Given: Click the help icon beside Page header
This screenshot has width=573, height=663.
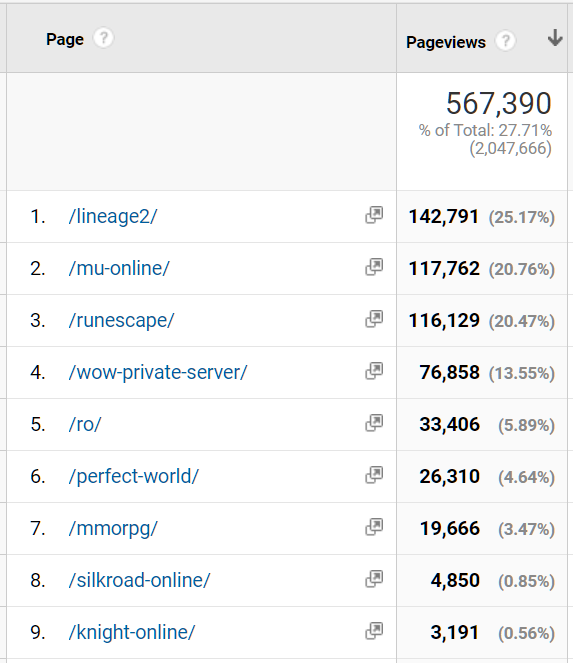Looking at the screenshot, I should point(103,38).
